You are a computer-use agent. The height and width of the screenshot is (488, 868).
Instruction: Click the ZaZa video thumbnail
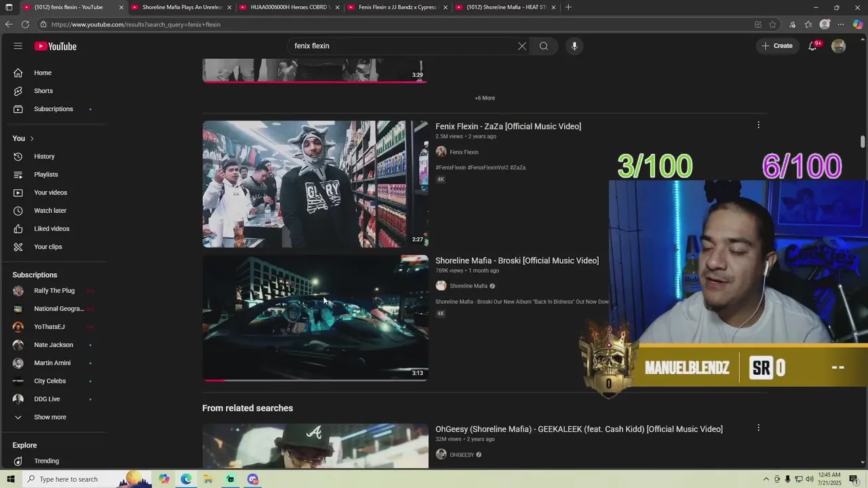pyautogui.click(x=315, y=184)
